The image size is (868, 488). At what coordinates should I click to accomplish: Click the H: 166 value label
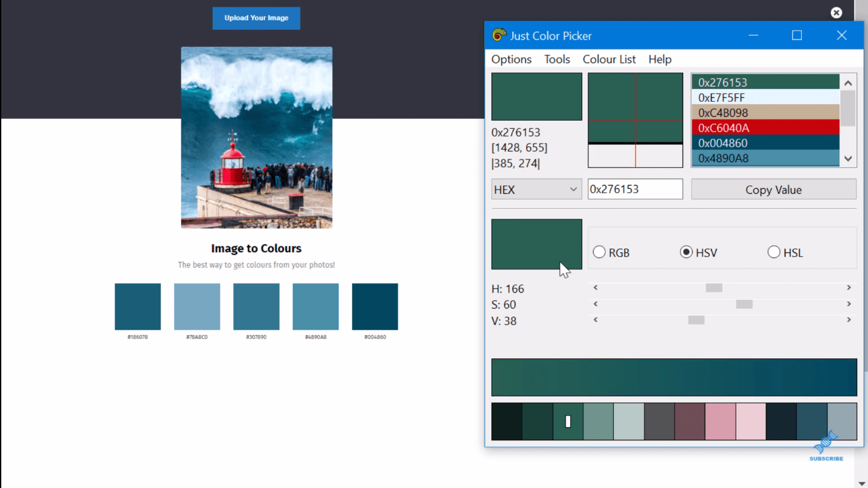click(508, 288)
